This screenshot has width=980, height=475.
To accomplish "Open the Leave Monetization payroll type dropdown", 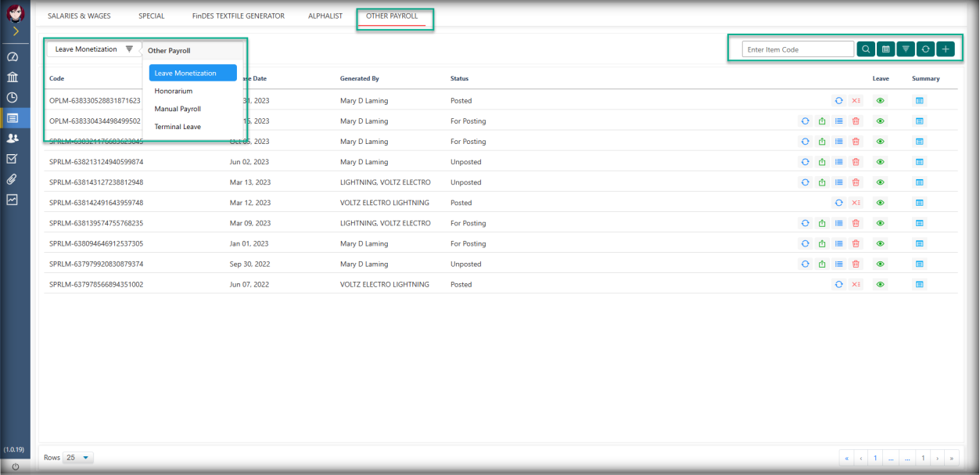I will tap(94, 49).
